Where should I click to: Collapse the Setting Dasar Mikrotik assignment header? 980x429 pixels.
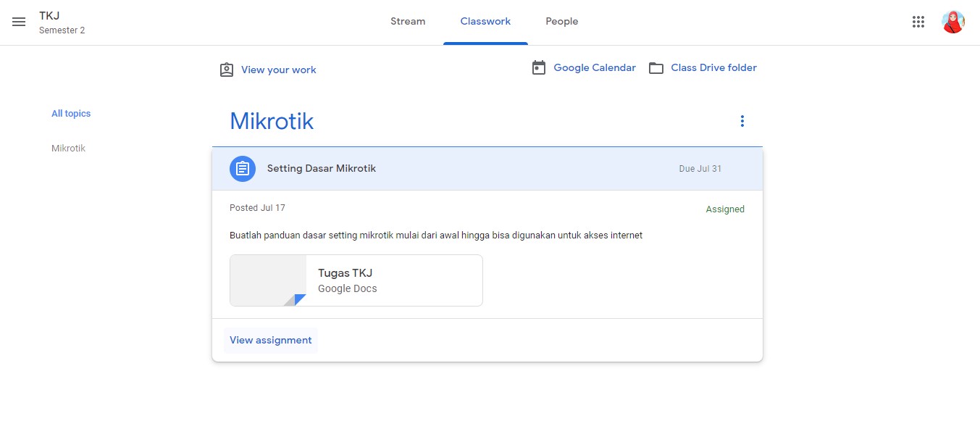click(x=487, y=169)
